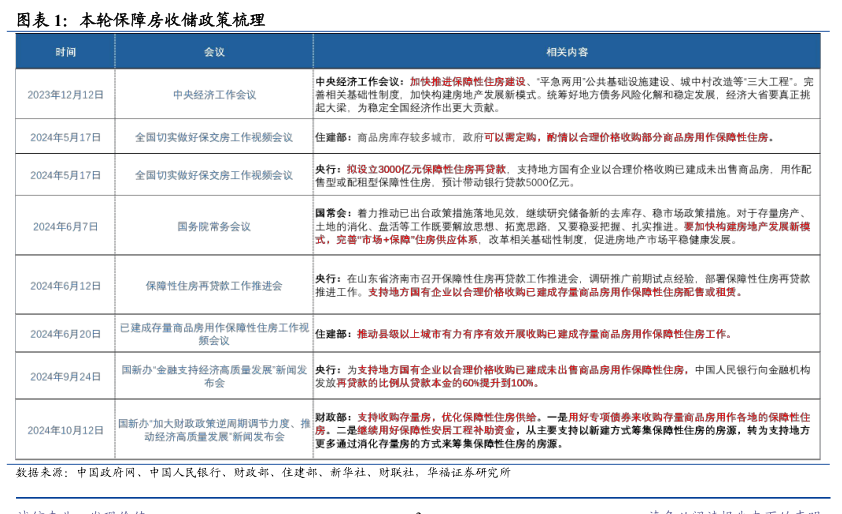Click the source line '数据来源: 中国政府网'

[263, 472]
